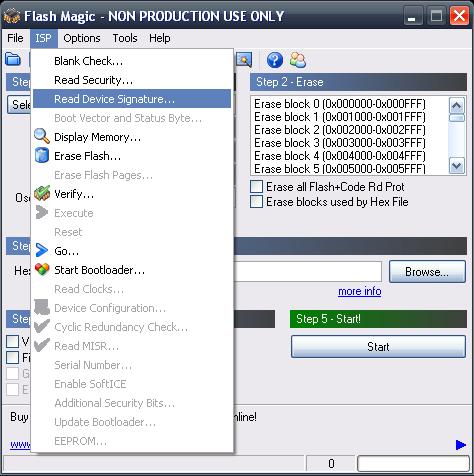This screenshot has height=476, width=474.
Task: Click the erase list scroll down arrow
Action: coord(456,166)
